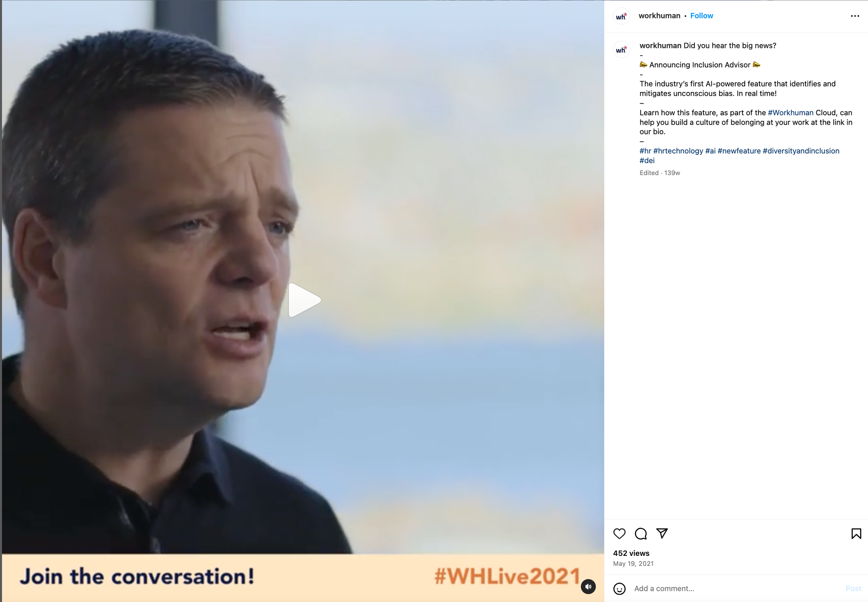Like the post with heart icon
The image size is (868, 602).
tap(619, 533)
